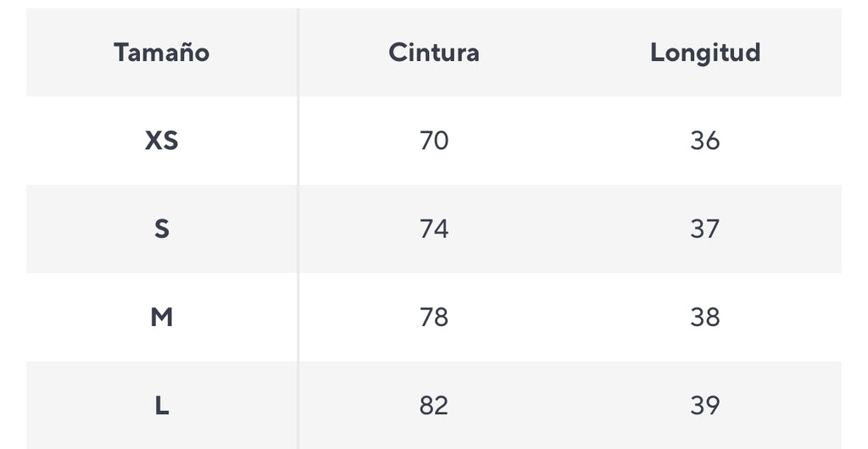Click the Longitud value 39
The image size is (868, 449).
click(x=704, y=406)
